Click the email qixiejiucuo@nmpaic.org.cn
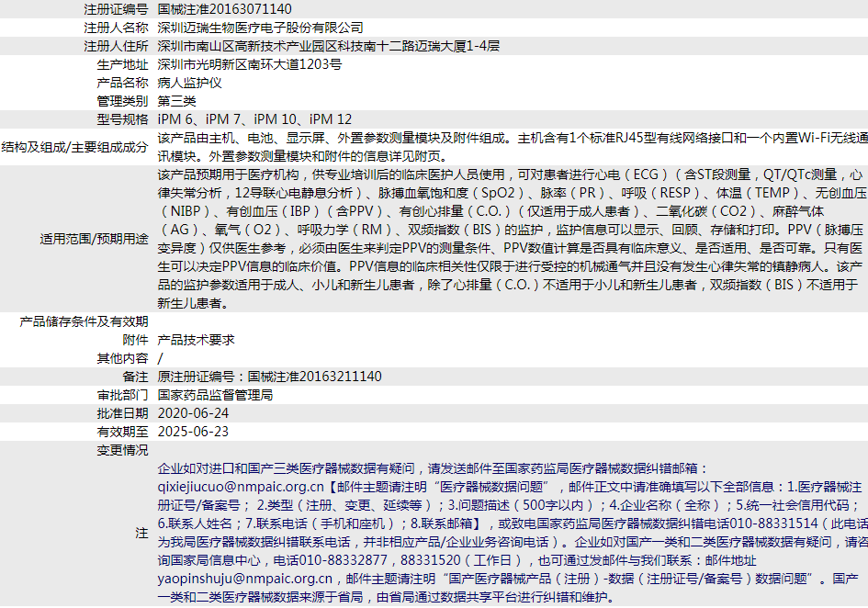 click(x=241, y=487)
